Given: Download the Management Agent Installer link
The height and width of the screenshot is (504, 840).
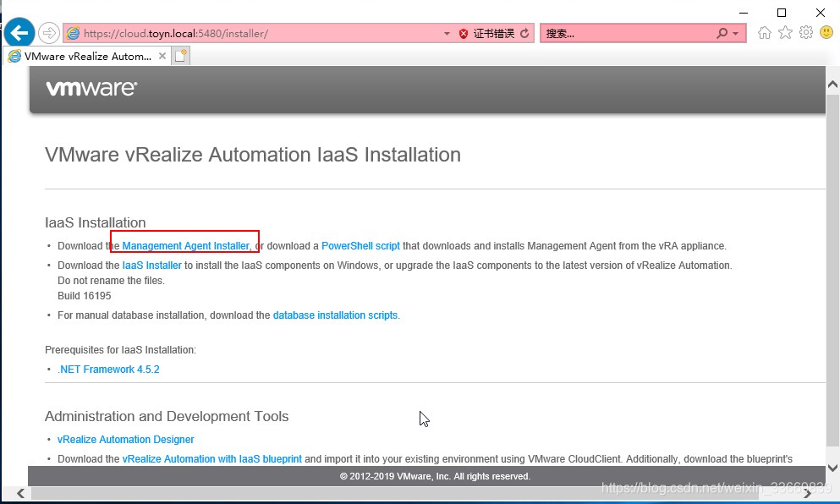Looking at the screenshot, I should [x=186, y=246].
